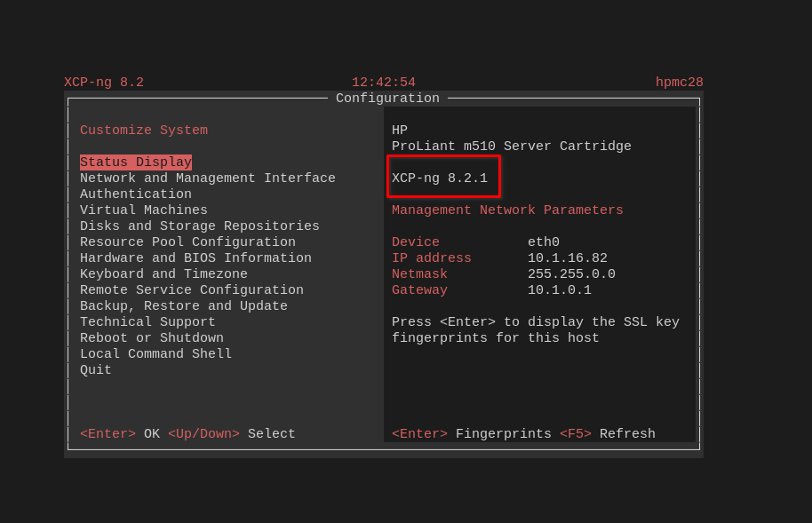
Task: Click the <Up/Down> Select hint
Action: tap(232, 434)
